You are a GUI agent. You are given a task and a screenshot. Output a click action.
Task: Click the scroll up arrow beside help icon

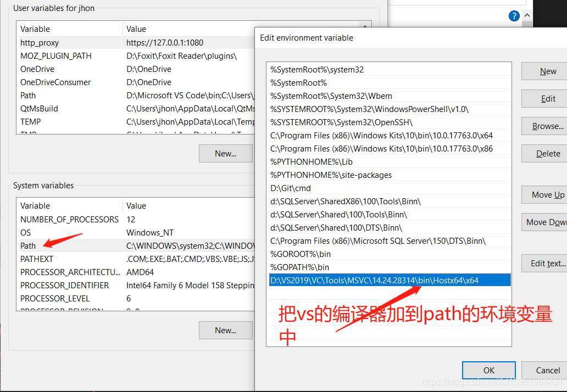[x=527, y=15]
